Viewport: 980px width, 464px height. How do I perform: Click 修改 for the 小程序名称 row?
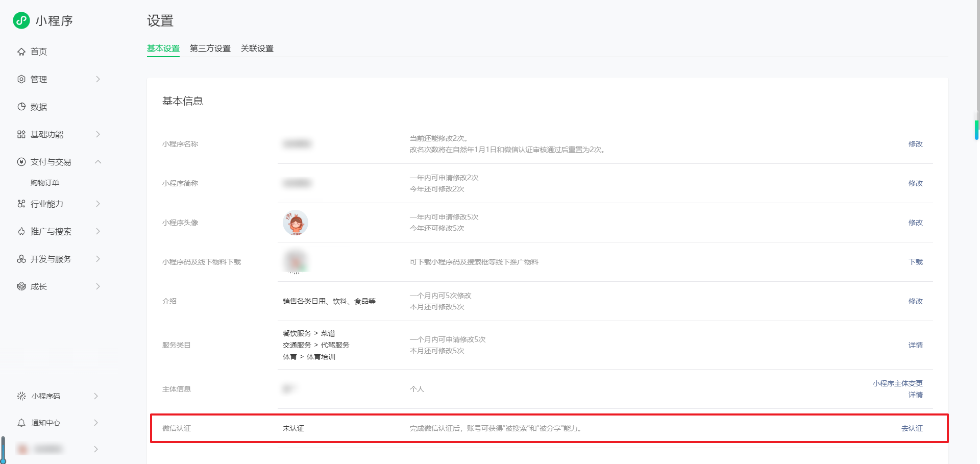pos(915,144)
